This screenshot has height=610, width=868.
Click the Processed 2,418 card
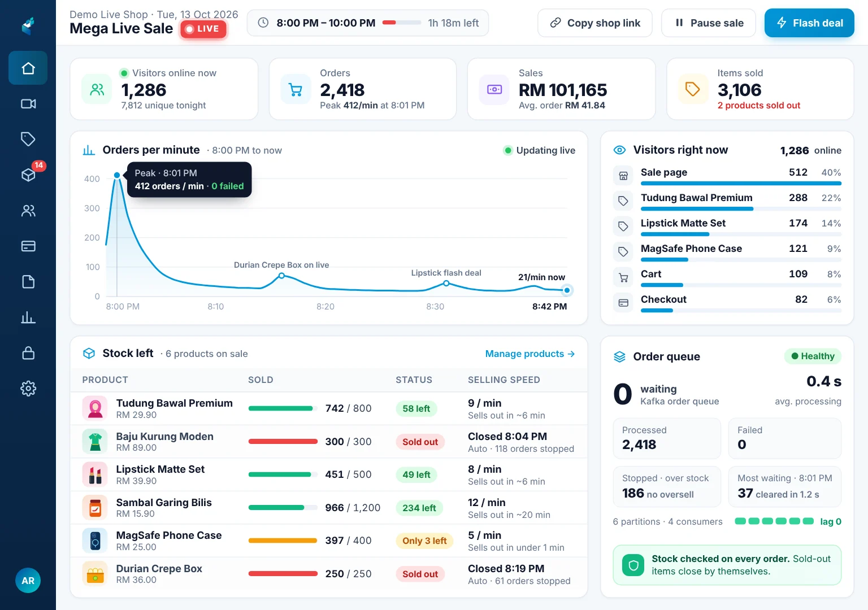click(x=667, y=438)
